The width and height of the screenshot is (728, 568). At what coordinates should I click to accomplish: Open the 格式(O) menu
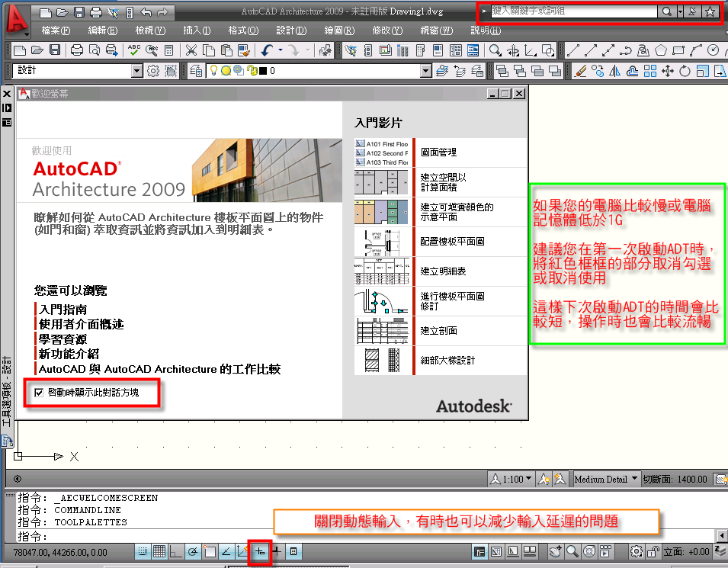243,30
